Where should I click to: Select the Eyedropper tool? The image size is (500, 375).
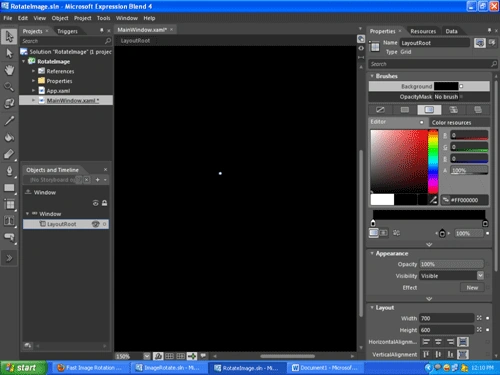tap(9, 121)
